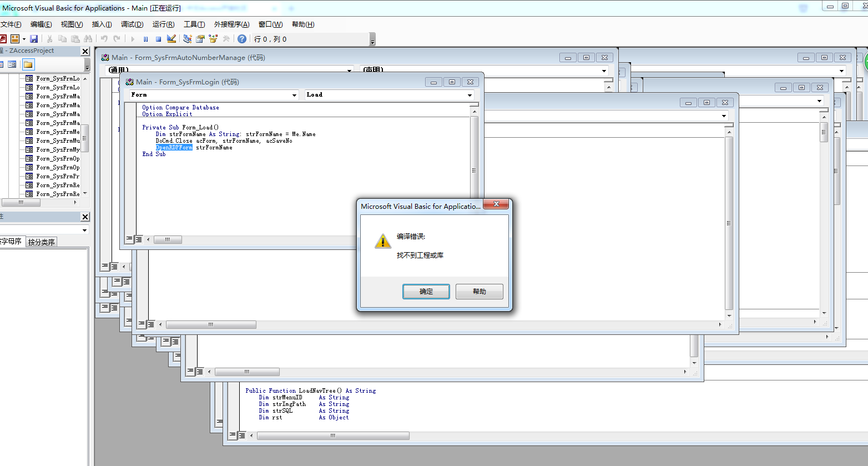Open the 编辑(E) menu
Image resolution: width=868 pixels, height=466 pixels.
(x=41, y=24)
